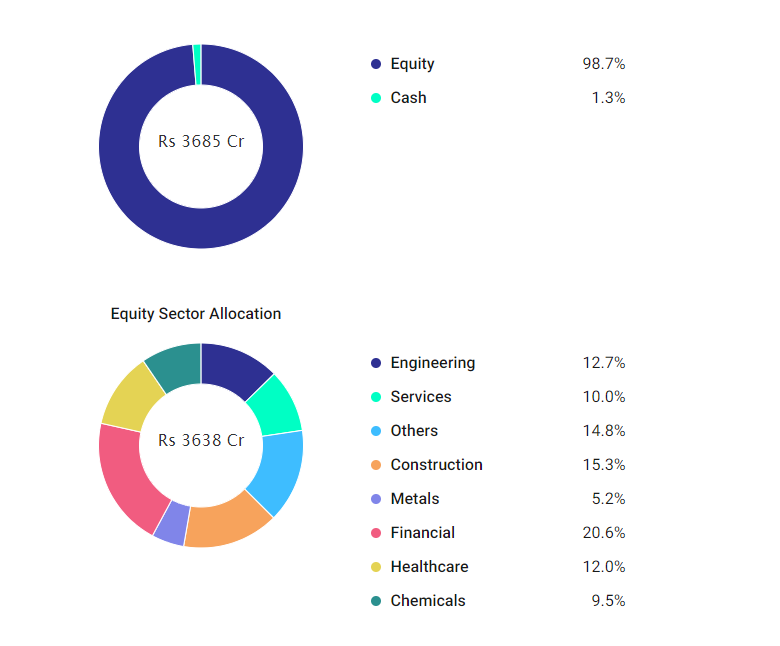Select the Financial legend label
This screenshot has width=780, height=646.
pos(422,533)
